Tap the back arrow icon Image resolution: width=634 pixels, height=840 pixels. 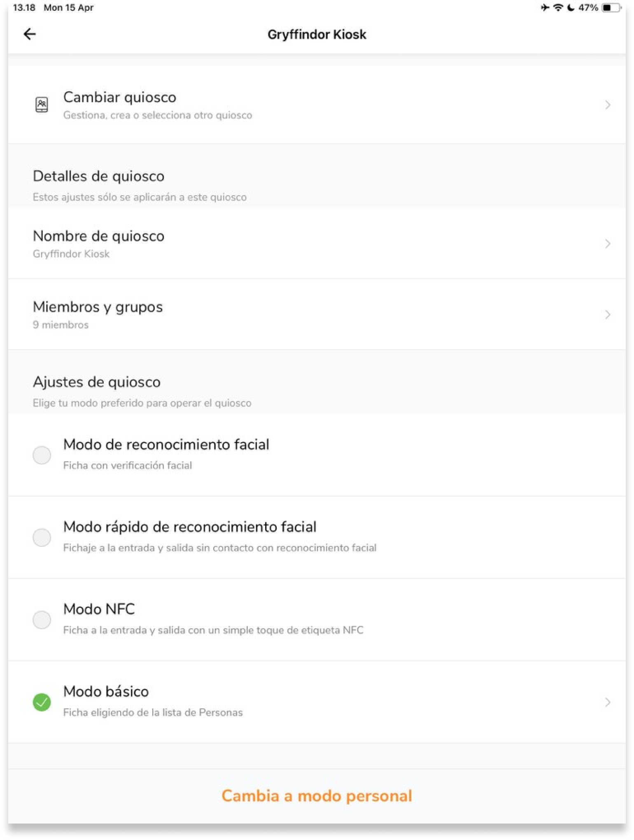[30, 34]
